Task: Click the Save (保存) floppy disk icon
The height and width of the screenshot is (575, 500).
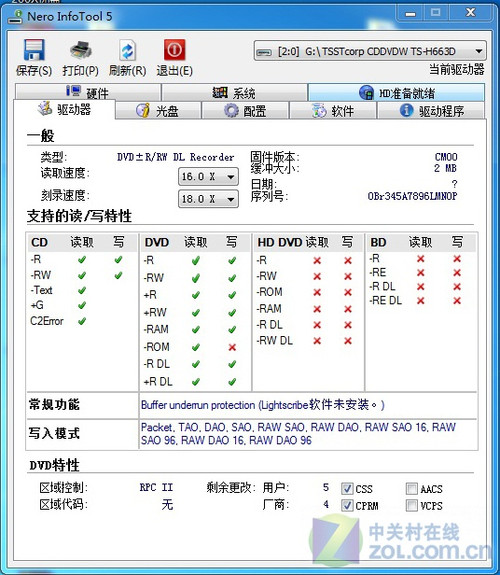Action: point(34,50)
